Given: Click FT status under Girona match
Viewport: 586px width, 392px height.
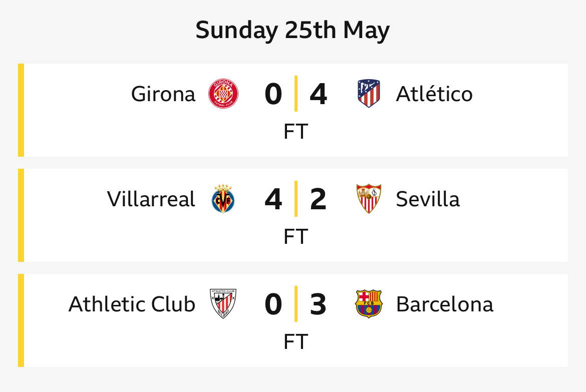Looking at the screenshot, I should click(296, 132).
